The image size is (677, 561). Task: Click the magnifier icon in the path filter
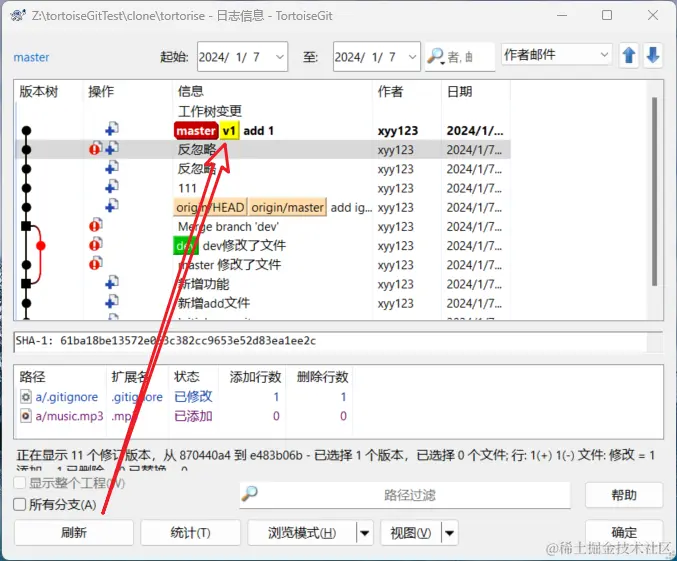click(250, 494)
